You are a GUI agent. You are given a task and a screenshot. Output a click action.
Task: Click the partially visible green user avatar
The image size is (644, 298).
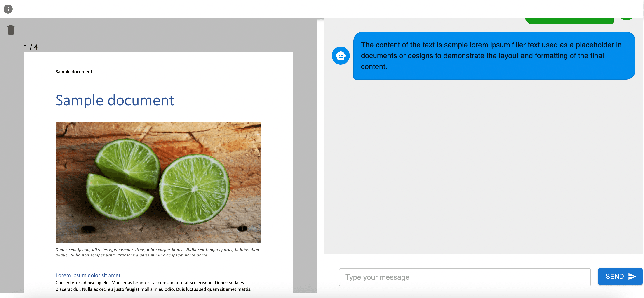tap(626, 19)
